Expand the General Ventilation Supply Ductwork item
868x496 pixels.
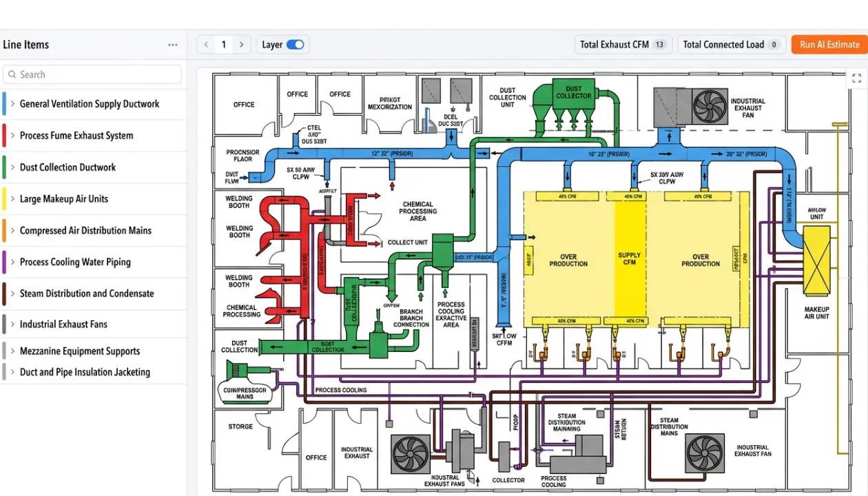(12, 103)
